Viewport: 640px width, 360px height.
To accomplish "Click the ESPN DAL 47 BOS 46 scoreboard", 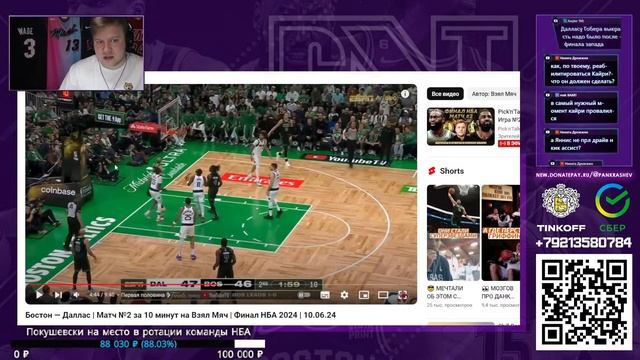I will tap(221, 284).
